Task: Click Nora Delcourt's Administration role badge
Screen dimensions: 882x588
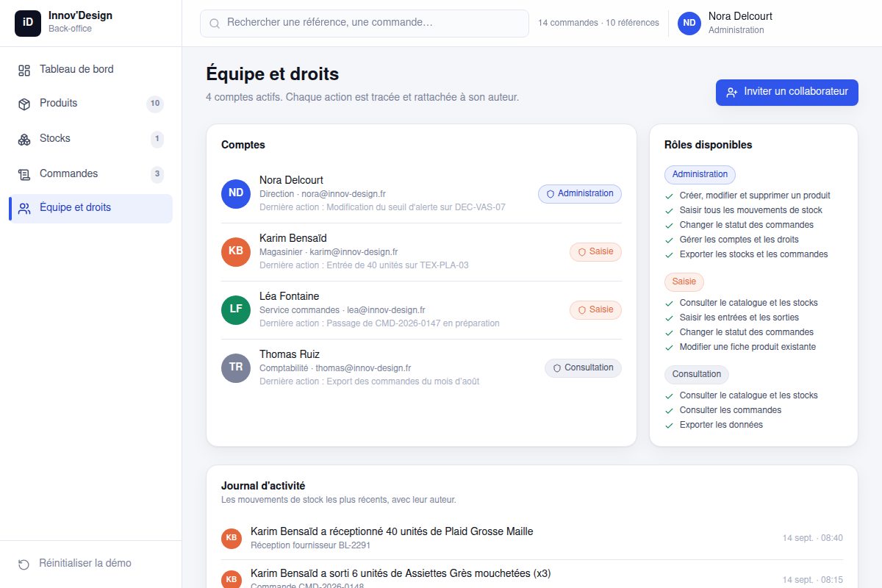Action: point(580,194)
